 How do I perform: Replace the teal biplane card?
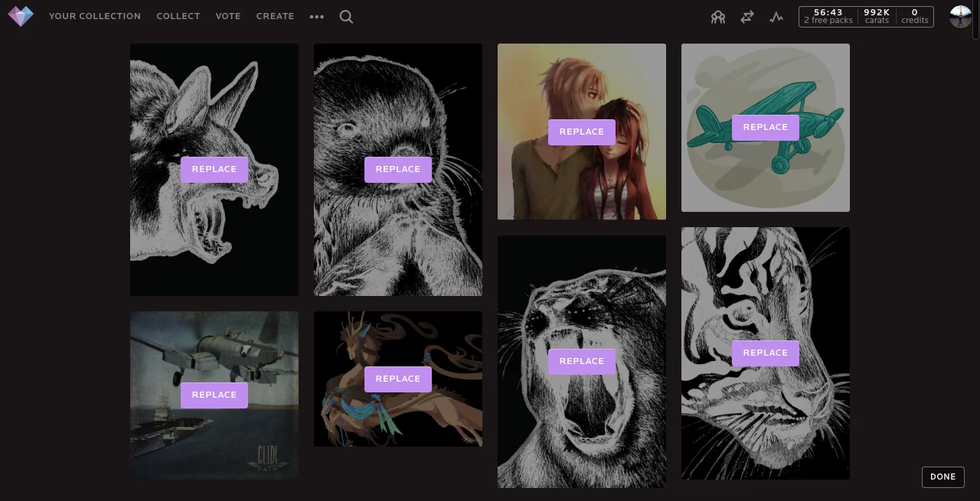point(766,128)
